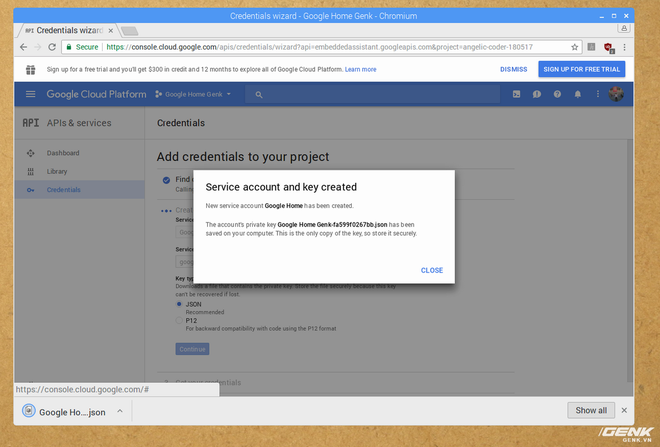Screen dimensions: 660x447
Task: Select the P12 key type radio button
Action: [179, 320]
